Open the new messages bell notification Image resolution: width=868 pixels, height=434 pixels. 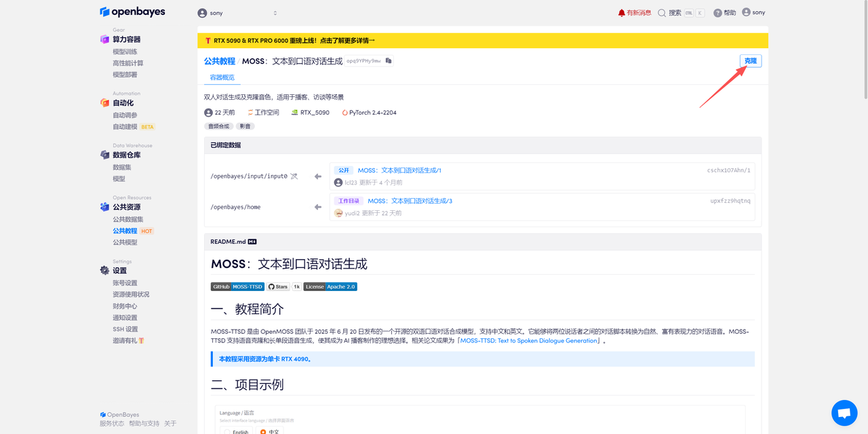(634, 13)
